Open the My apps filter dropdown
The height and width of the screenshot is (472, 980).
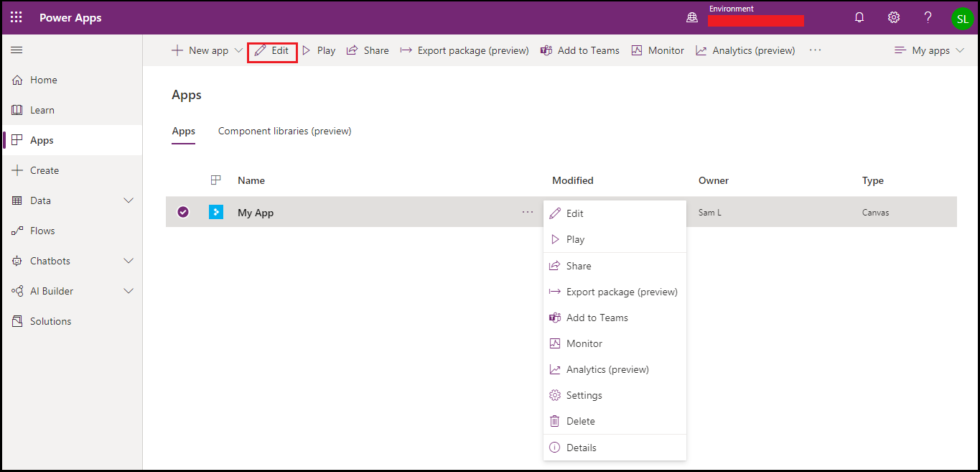tap(929, 50)
